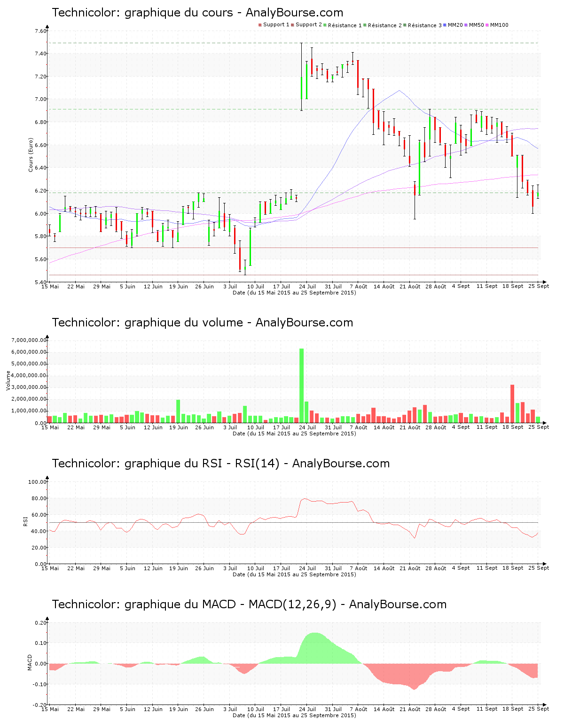Click the volume chart title text
Viewport: 564px width, 728px height.
pyautogui.click(x=202, y=323)
